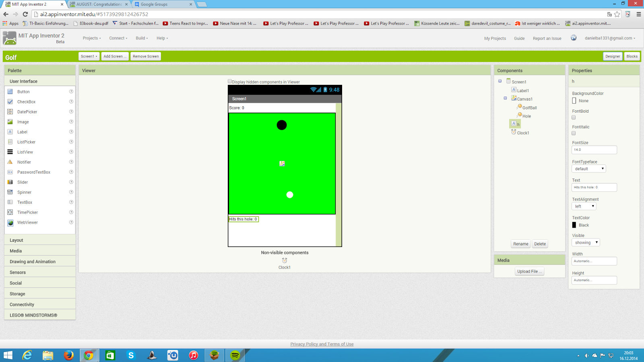Image resolution: width=644 pixels, height=362 pixels.
Task: Open help for the TimePicker component
Action: coord(71,212)
